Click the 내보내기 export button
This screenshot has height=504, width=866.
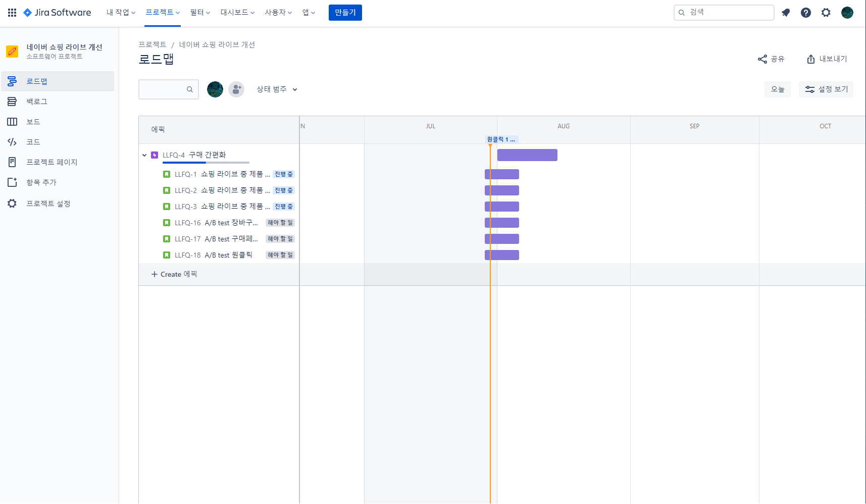point(827,59)
